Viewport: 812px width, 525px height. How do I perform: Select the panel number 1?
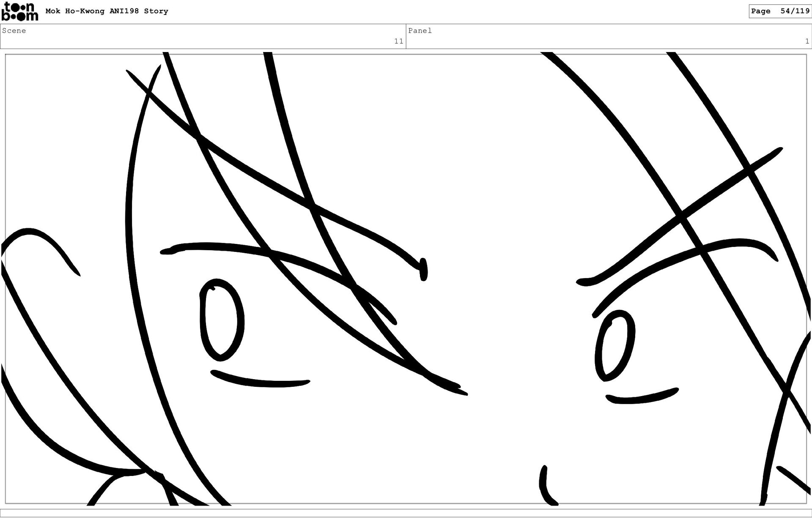pyautogui.click(x=807, y=41)
